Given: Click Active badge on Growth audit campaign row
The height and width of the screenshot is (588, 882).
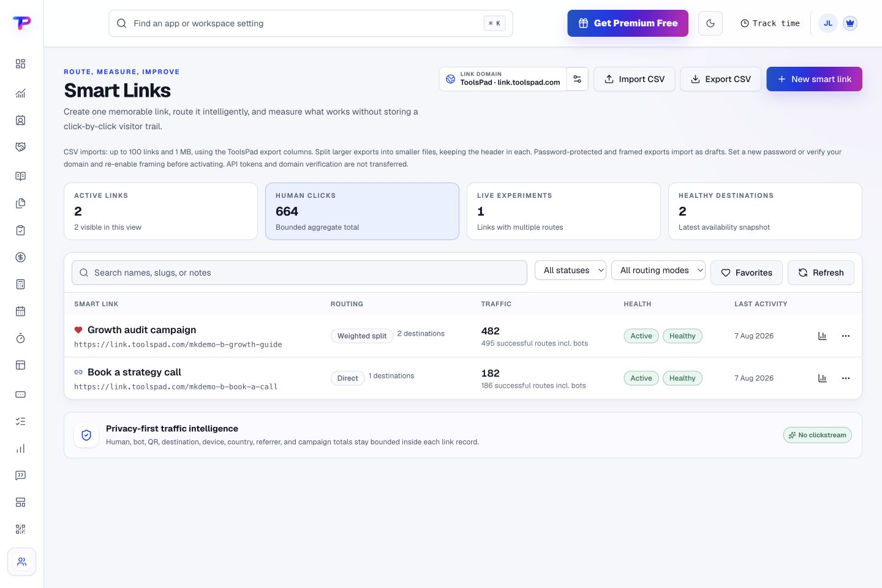Looking at the screenshot, I should click(x=641, y=336).
